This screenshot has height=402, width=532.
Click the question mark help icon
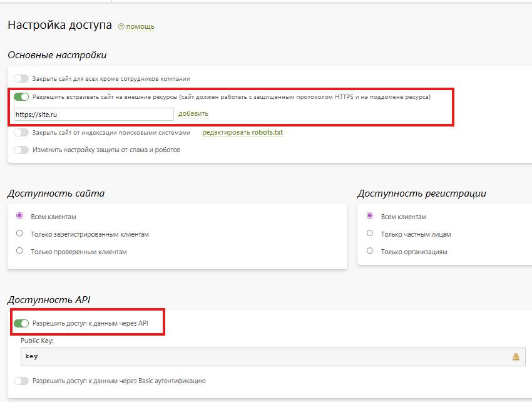tap(121, 27)
